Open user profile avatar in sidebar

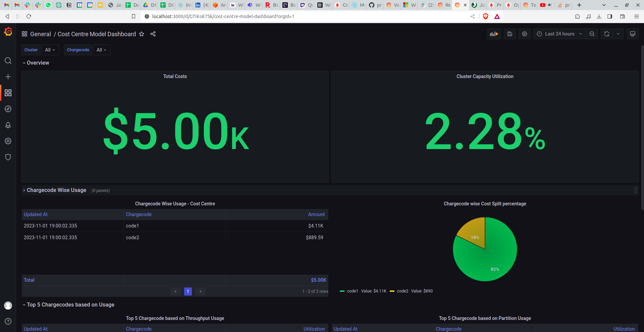8,305
